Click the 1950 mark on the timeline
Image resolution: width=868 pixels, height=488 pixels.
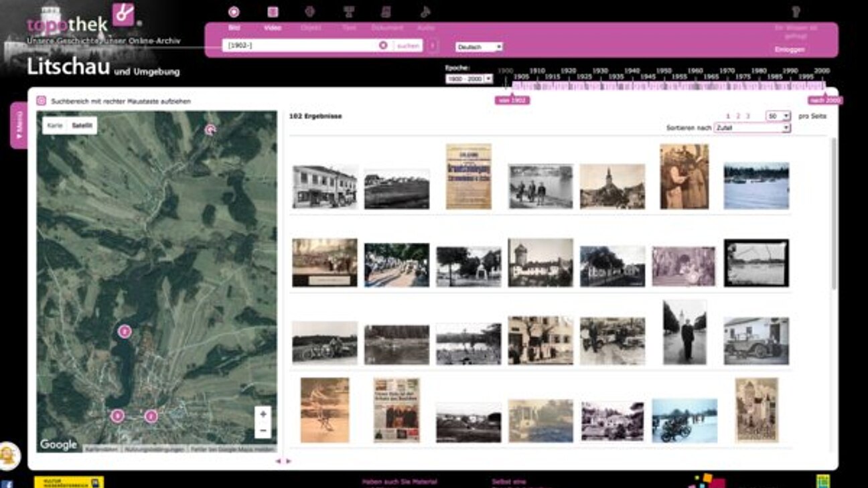[x=664, y=71]
